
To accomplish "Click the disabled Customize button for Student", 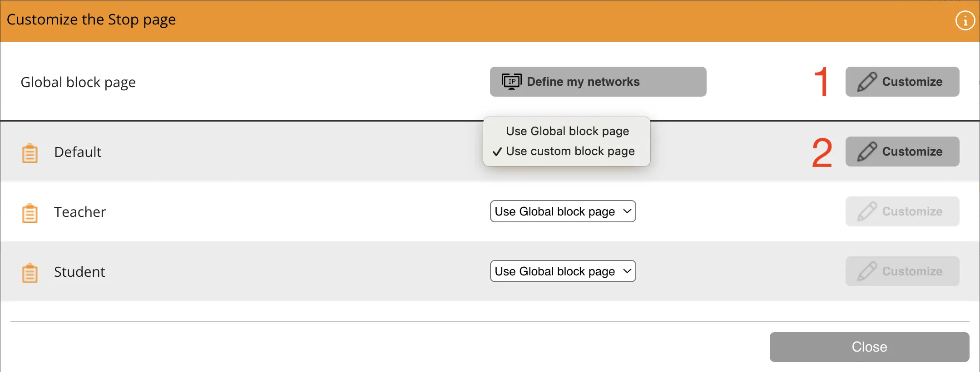I will 902,271.
